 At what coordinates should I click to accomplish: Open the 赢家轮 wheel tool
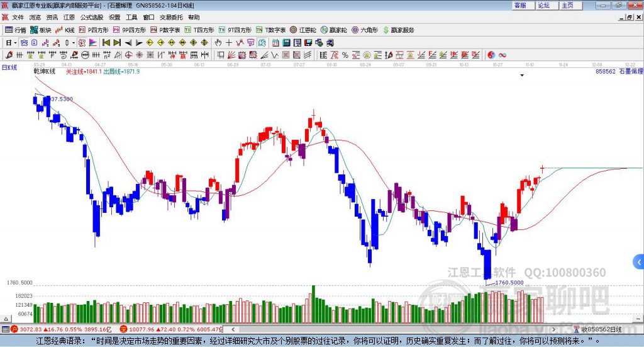pyautogui.click(x=334, y=30)
